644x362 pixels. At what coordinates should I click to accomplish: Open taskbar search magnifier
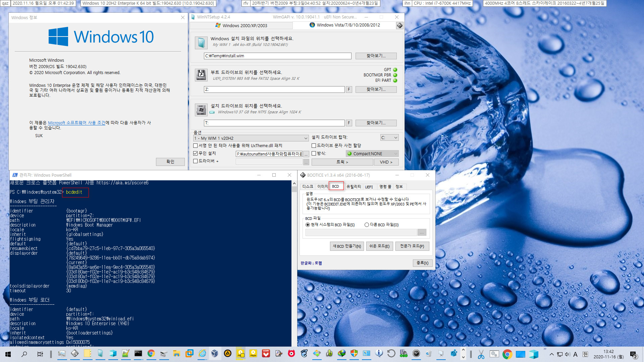point(24,354)
